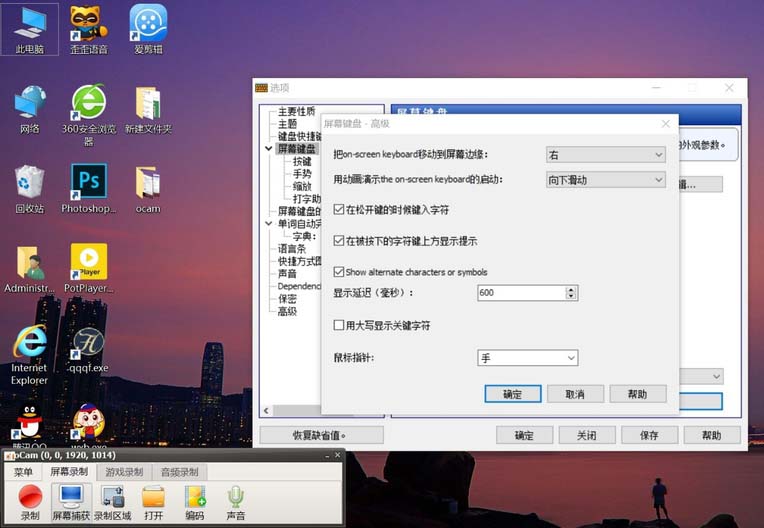Launch the 360安全浏览器 shortcut
The height and width of the screenshot is (528, 764).
click(89, 115)
